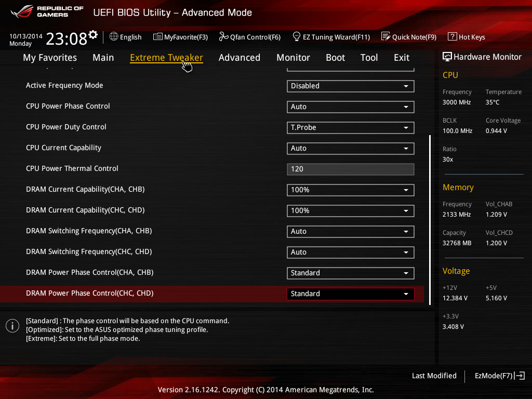Select DRAM Switching Frequency(CHC, CHD) label
Viewport: 532px width, 399px height.
pos(89,252)
